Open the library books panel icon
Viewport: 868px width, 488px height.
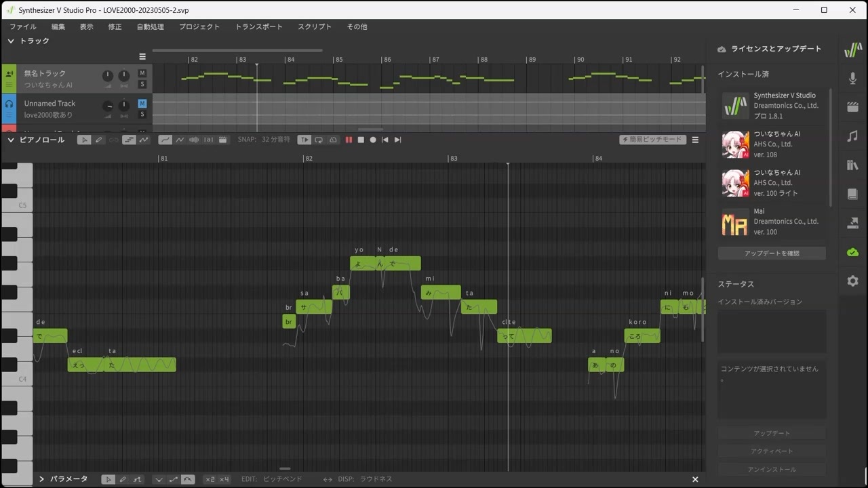tap(852, 165)
